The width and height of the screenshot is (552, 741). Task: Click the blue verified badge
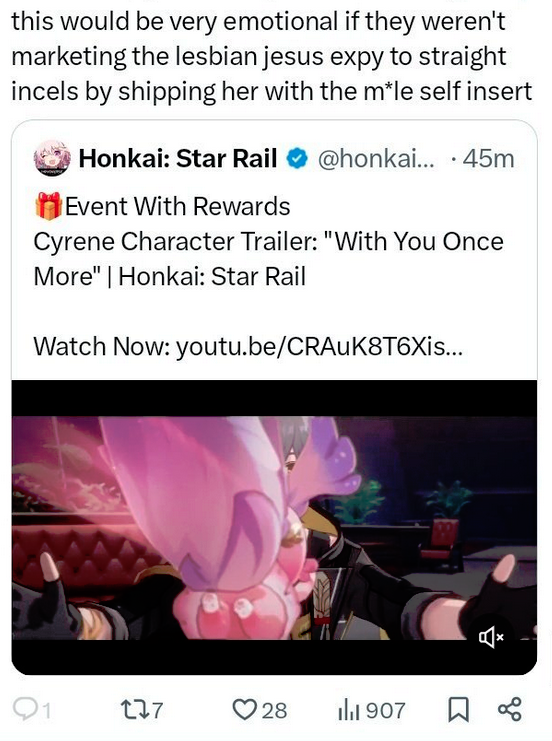(x=297, y=159)
